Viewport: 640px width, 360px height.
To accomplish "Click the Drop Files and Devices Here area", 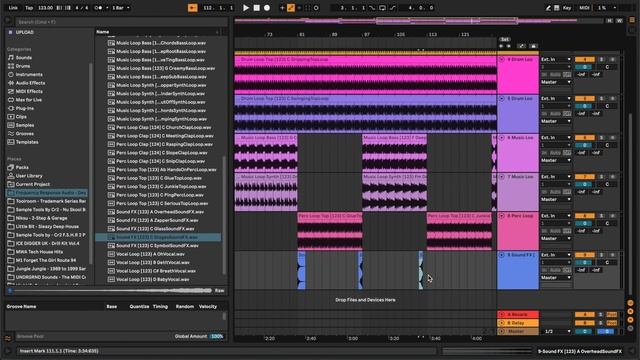I will pyautogui.click(x=365, y=300).
